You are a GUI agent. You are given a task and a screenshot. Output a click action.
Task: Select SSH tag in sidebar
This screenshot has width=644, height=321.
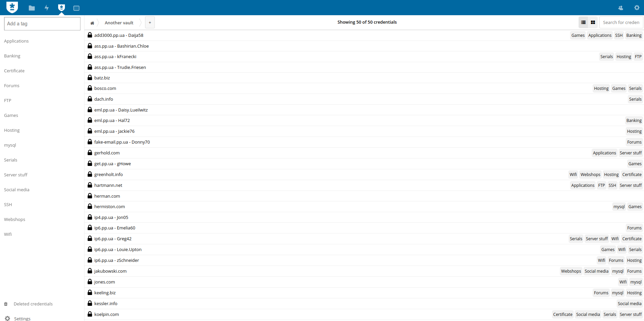pyautogui.click(x=8, y=204)
